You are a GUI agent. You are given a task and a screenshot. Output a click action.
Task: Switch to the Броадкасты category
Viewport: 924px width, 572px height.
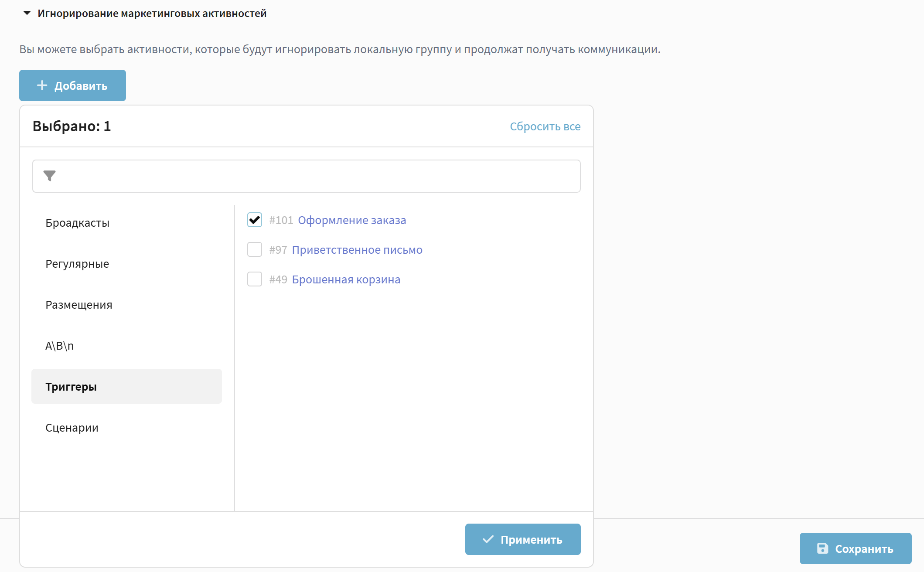point(77,223)
